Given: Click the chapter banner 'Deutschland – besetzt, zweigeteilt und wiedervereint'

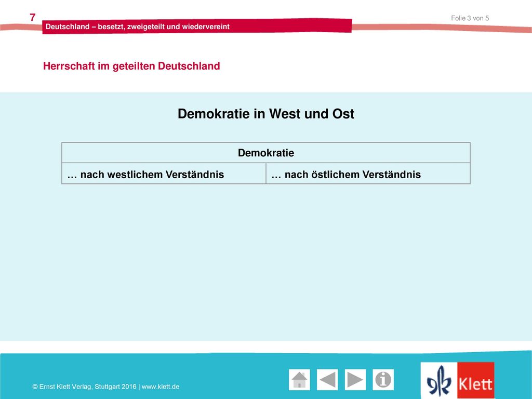Looking at the screenshot, I should tap(197, 26).
